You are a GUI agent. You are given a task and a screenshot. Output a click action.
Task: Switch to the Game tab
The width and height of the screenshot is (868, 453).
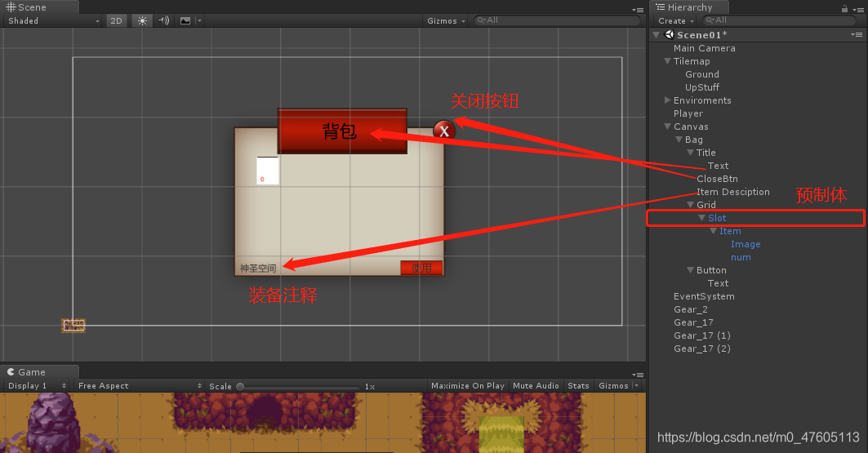pyautogui.click(x=38, y=372)
